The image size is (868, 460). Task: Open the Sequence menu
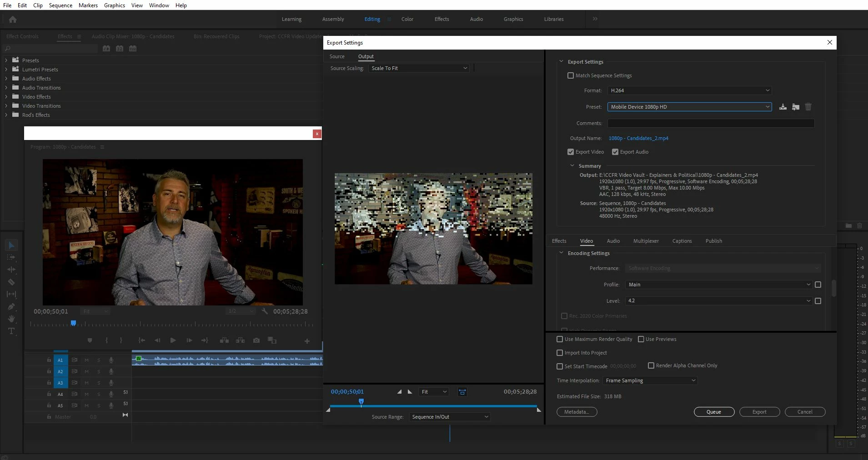coord(60,5)
